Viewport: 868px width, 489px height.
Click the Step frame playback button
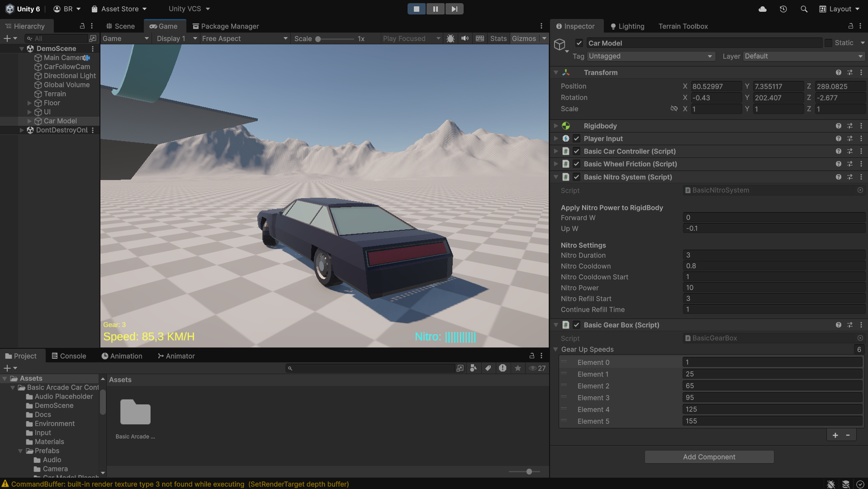click(454, 9)
